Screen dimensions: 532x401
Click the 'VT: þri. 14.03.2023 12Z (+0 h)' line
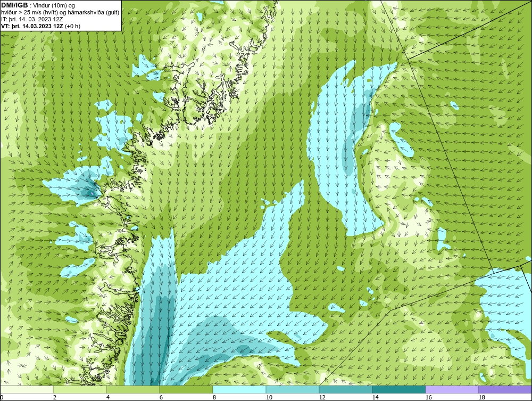pyautogui.click(x=41, y=26)
